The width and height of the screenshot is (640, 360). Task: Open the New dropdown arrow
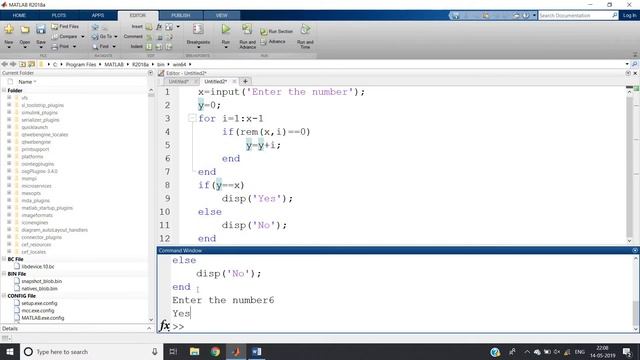click(x=9, y=47)
